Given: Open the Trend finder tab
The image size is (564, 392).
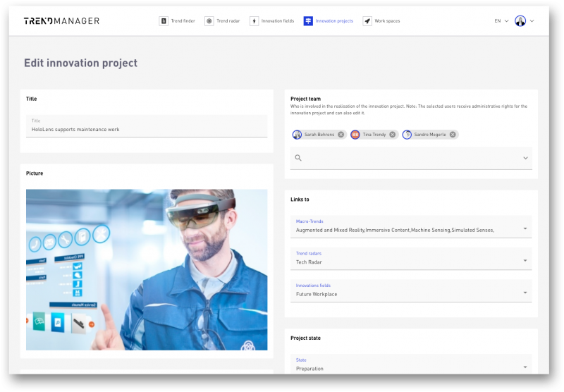Looking at the screenshot, I should (177, 21).
